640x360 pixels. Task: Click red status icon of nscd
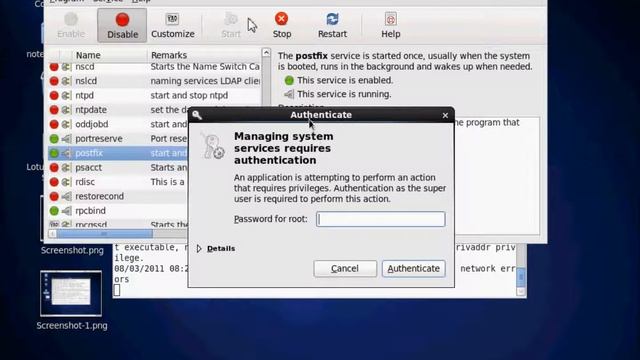pos(54,67)
